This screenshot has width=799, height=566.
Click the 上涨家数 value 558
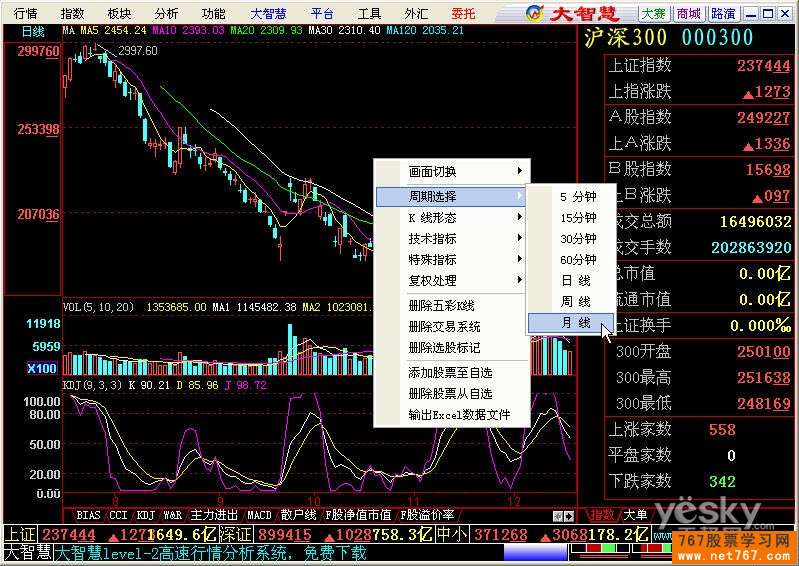click(x=722, y=429)
